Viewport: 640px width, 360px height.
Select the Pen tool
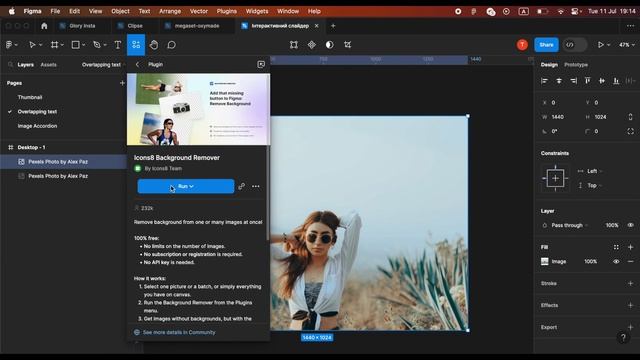(x=97, y=45)
